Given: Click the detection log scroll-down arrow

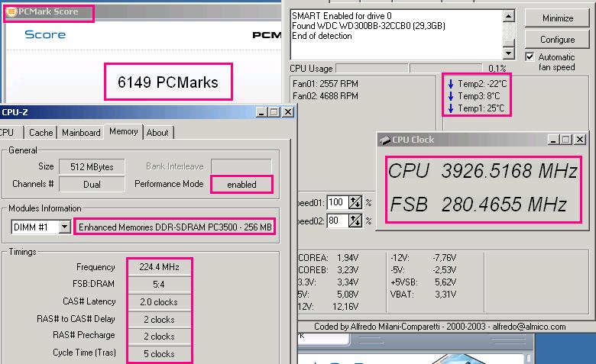Looking at the screenshot, I should coord(509,53).
